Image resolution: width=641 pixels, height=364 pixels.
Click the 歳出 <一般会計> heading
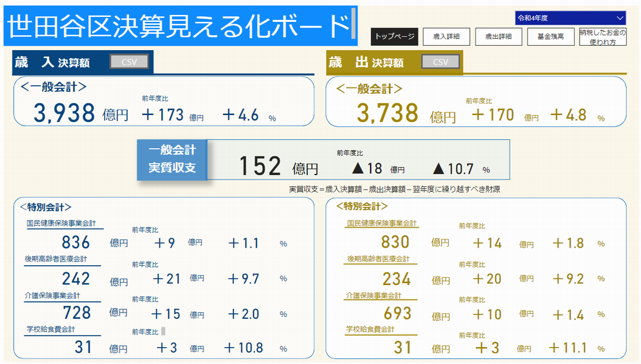point(369,89)
